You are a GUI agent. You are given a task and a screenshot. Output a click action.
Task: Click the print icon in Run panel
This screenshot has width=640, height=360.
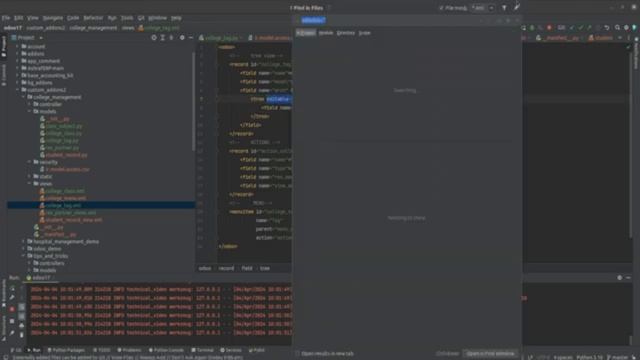(22, 325)
